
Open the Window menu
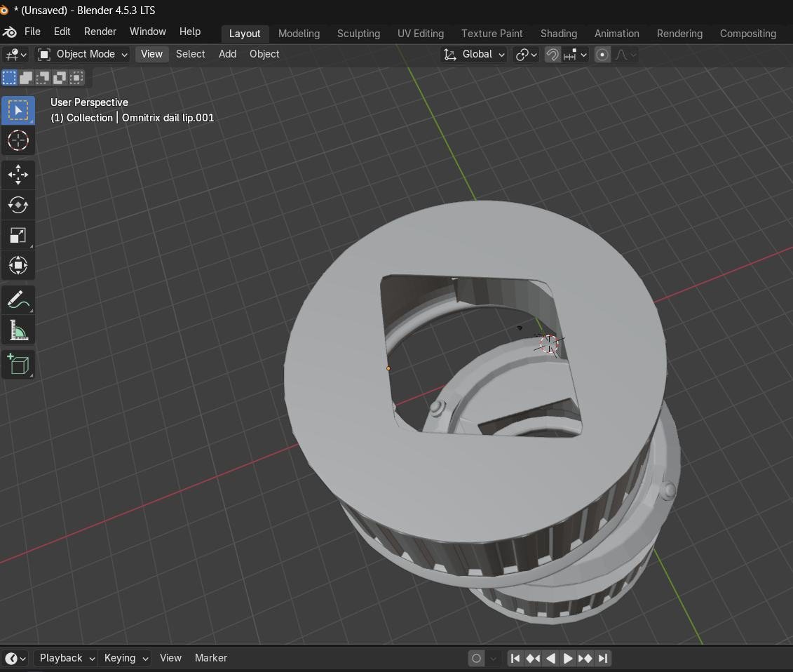(148, 32)
